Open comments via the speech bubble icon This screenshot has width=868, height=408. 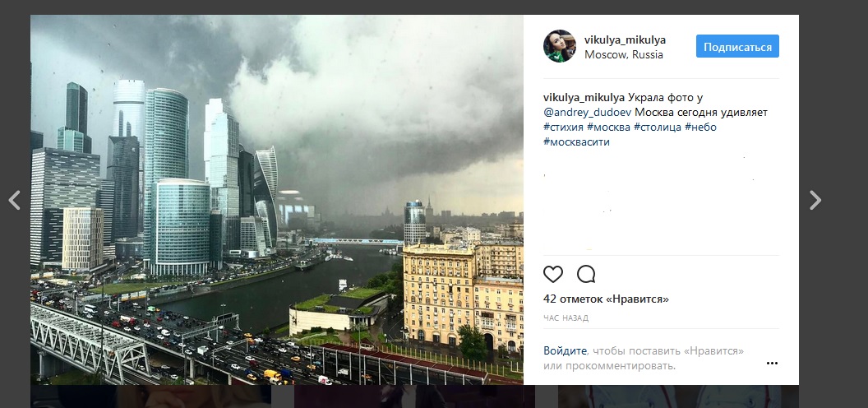586,274
